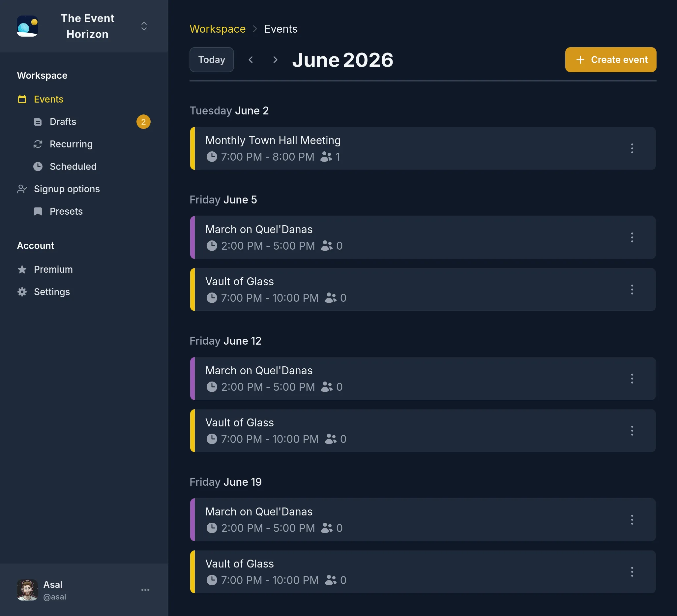Viewport: 677px width, 616px height.
Task: Click The Event Horizon workspace name
Action: (x=87, y=26)
